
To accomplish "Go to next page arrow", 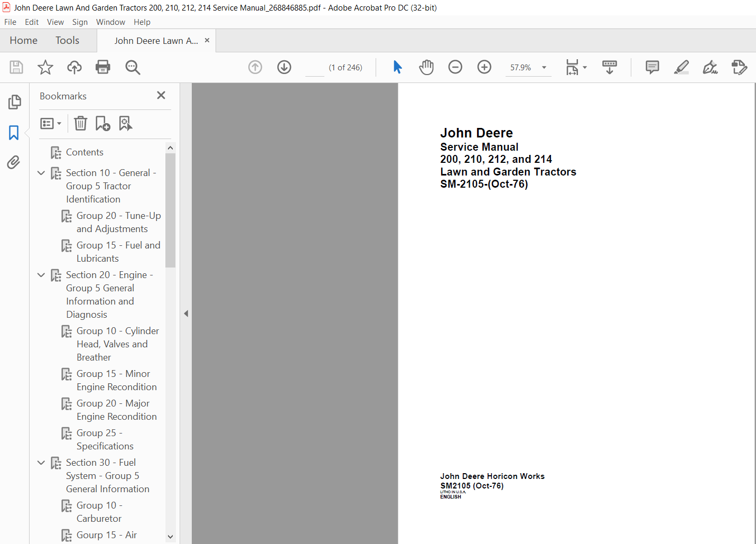I will pos(284,67).
